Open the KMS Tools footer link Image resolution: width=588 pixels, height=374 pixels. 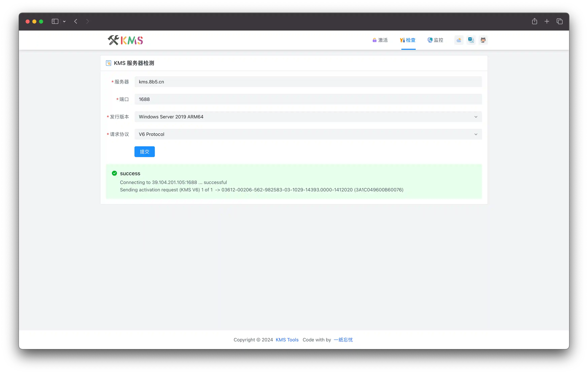[287, 340]
